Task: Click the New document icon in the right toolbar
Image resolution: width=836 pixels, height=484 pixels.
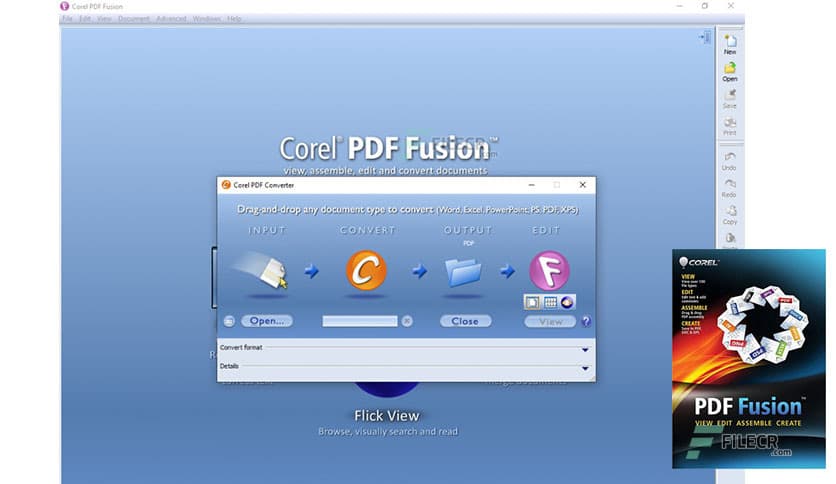Action: point(730,41)
